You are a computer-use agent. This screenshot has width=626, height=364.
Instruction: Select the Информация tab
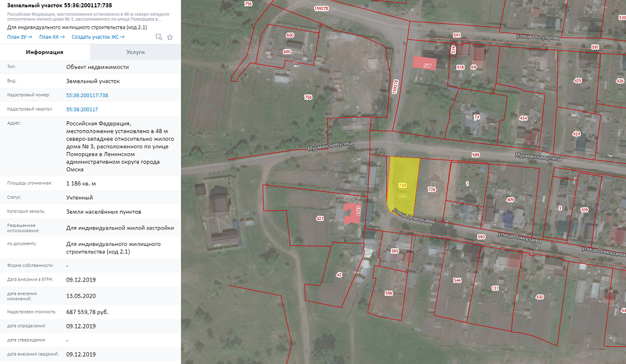44,52
